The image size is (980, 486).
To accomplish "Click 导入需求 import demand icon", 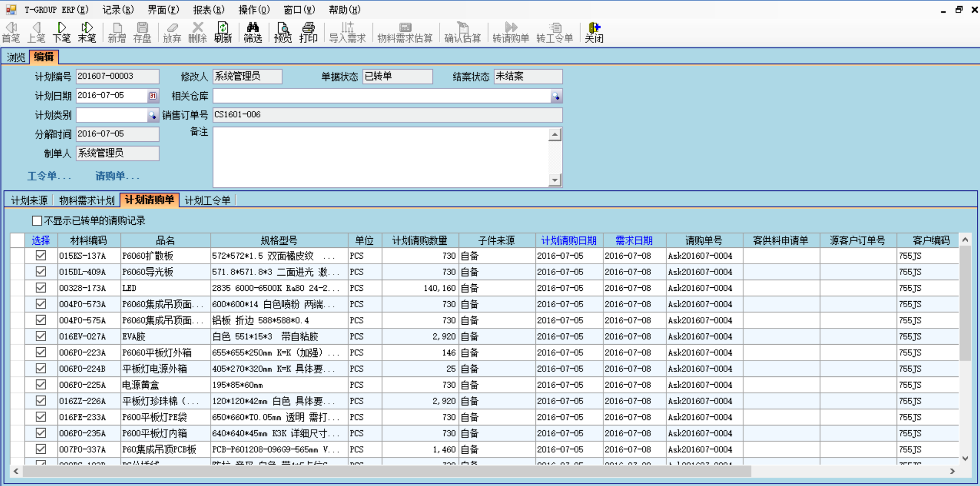I will [x=347, y=32].
